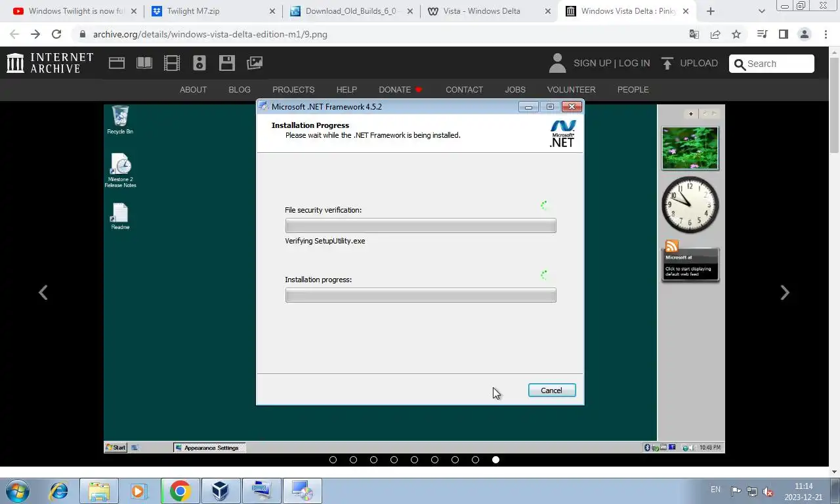Switch to the Twilight M7.zip tab
Screen dimensions: 840x504
click(213, 11)
